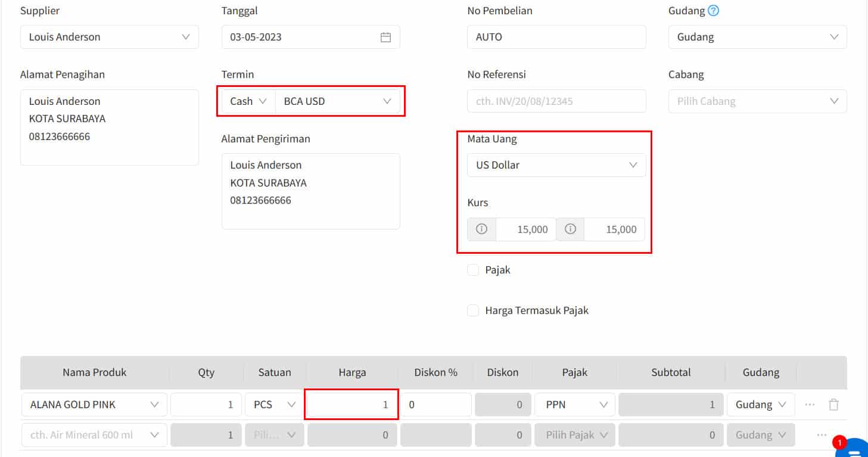Click the calendar icon in Tanggal field
Image resolution: width=868 pixels, height=457 pixels.
coord(385,37)
